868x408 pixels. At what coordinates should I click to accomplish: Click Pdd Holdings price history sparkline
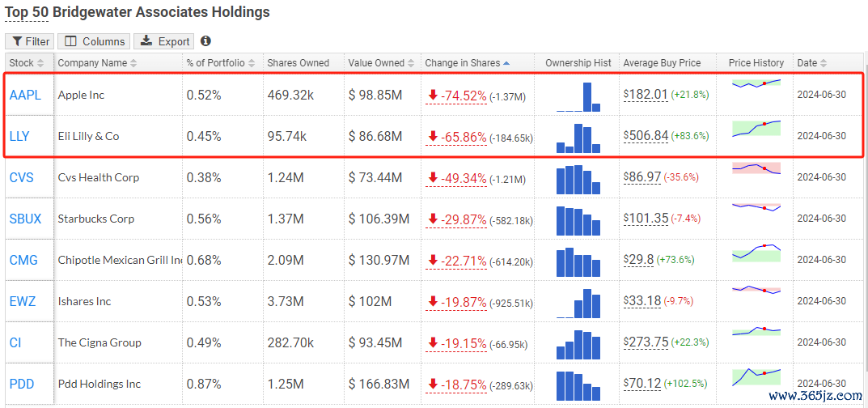pyautogui.click(x=756, y=377)
